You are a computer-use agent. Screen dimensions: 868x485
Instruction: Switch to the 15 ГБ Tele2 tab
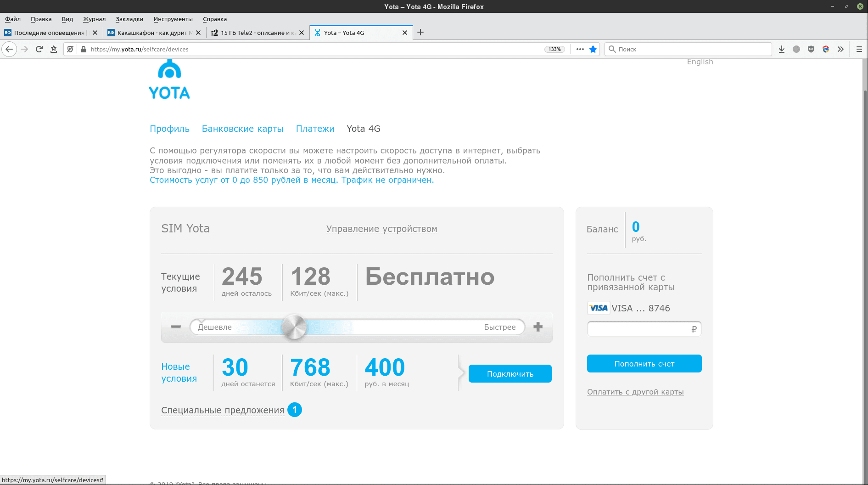pyautogui.click(x=255, y=33)
